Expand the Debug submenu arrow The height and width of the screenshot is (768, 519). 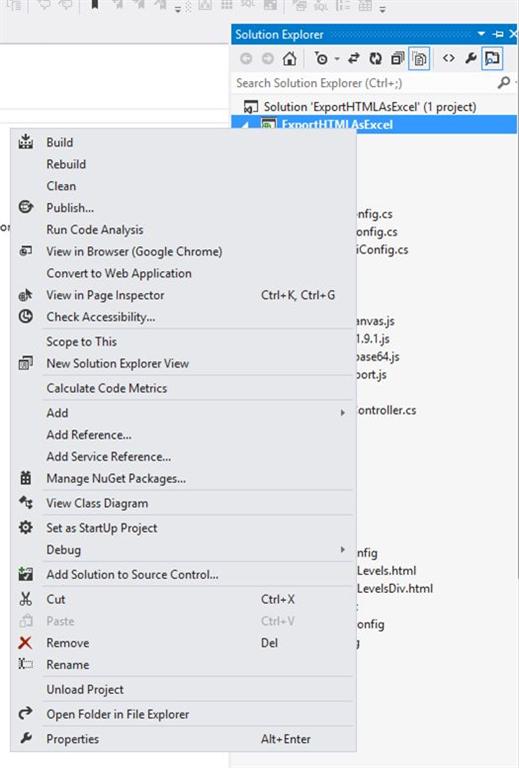(x=343, y=550)
